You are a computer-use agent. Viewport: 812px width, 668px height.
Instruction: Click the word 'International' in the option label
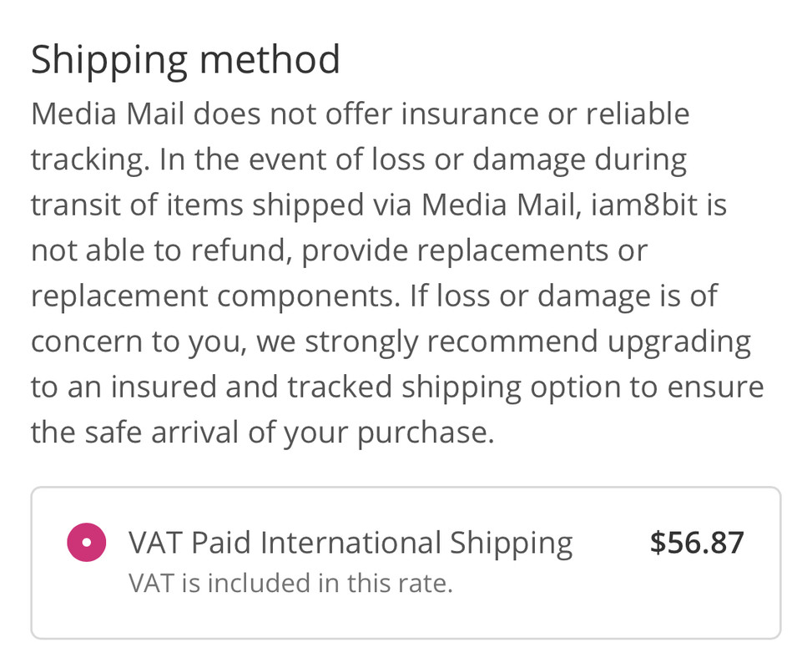pos(351,543)
